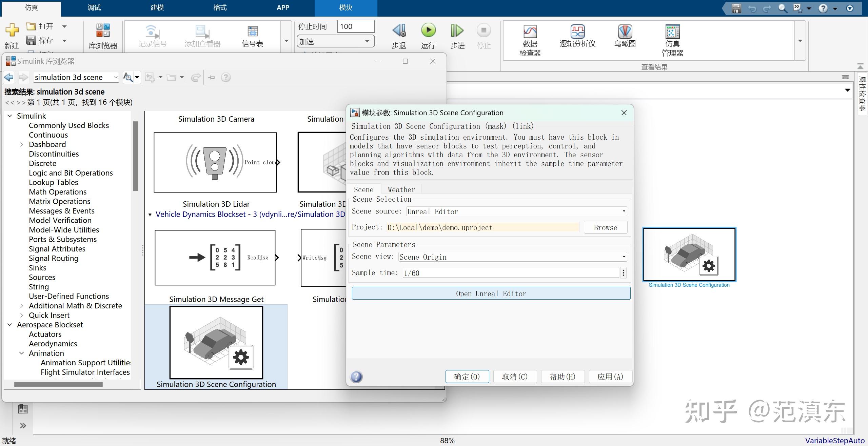Viewport: 868px width, 446px height.
Task: Click the Library Browser help icon
Action: coord(226,77)
